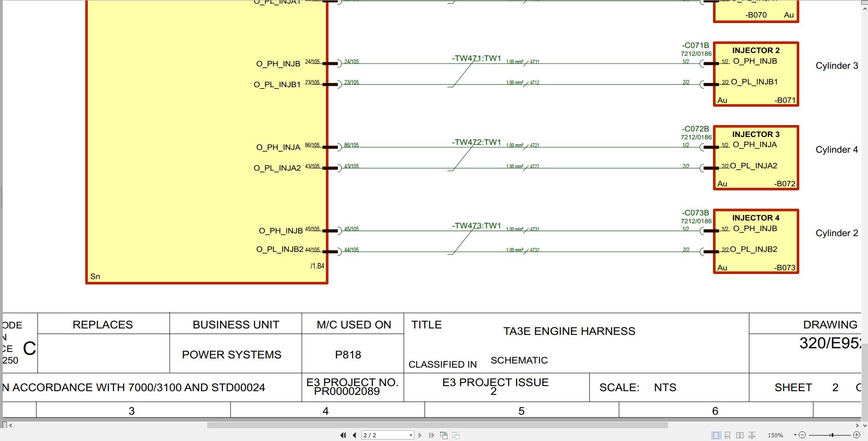
Task: Select the two-page scrolling layout icon
Action: (752, 435)
